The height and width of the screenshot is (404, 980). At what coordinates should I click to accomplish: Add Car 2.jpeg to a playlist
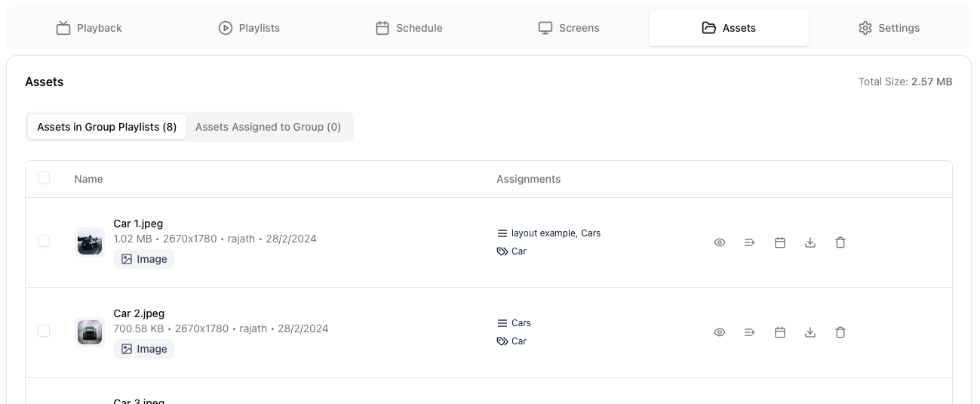[750, 332]
